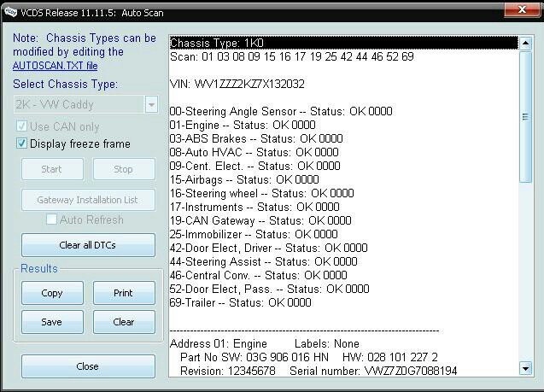Open the Select Chassis Type dropdown arrow
The width and height of the screenshot is (544, 392).
[x=151, y=104]
